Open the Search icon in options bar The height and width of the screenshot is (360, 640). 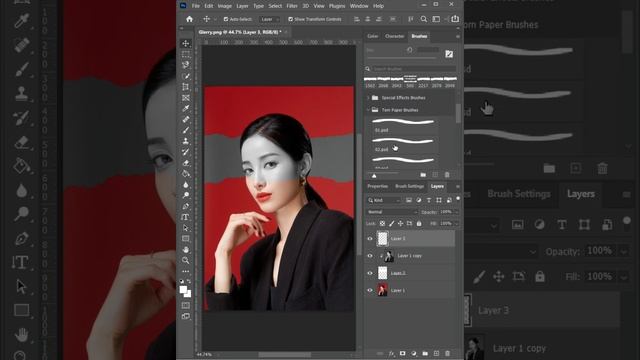424,19
